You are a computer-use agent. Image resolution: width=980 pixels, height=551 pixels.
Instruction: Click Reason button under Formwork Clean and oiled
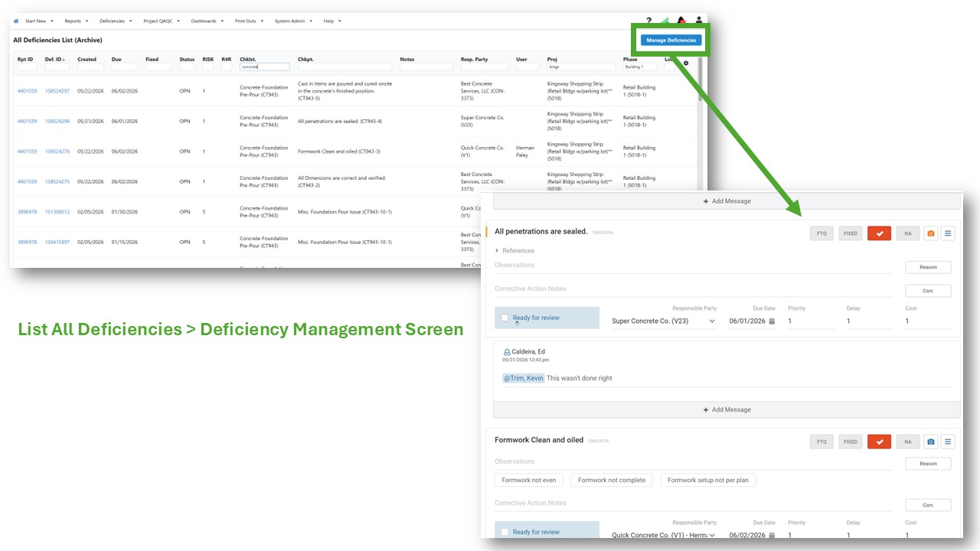pos(928,463)
